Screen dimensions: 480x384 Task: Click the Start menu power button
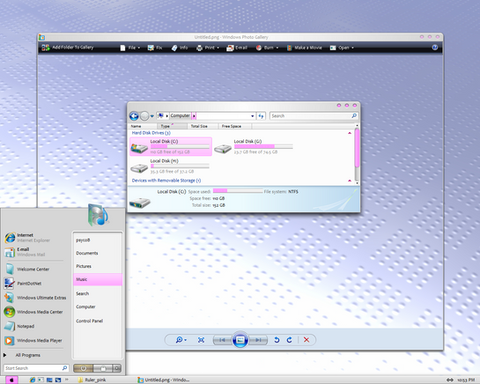[x=83, y=368]
